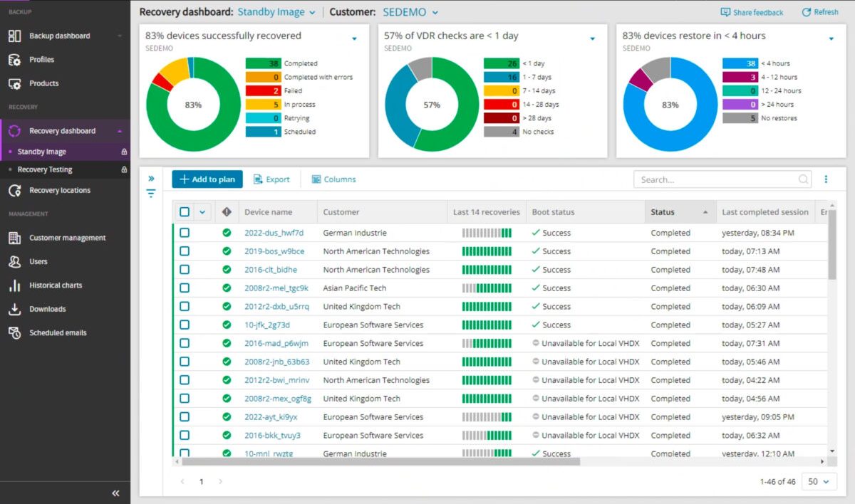The image size is (855, 504).
Task: Collapse the left sidebar with the double-arrow icon
Action: pos(115,493)
